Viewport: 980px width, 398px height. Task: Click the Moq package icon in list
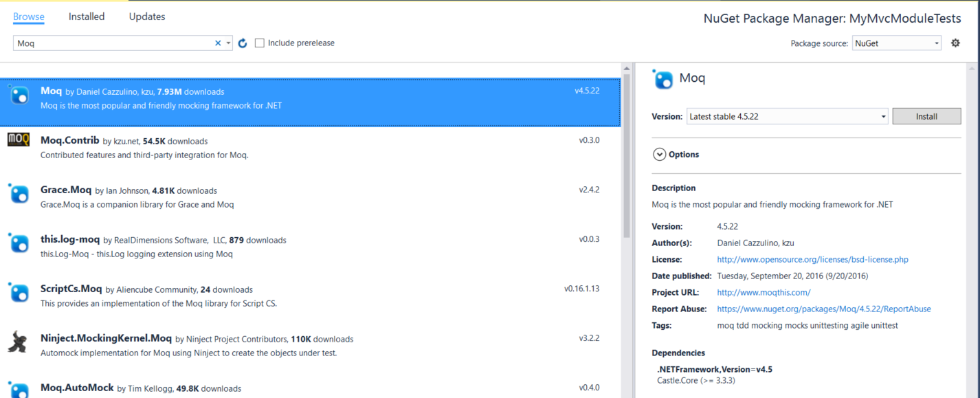point(19,96)
